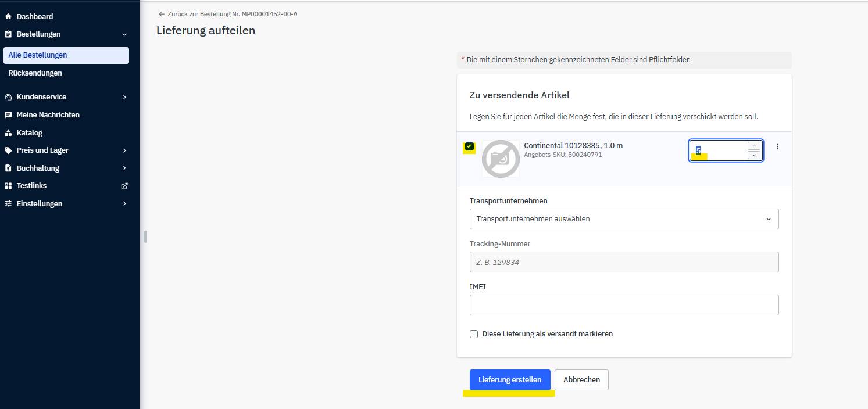Click the Dashboard home icon

point(8,16)
